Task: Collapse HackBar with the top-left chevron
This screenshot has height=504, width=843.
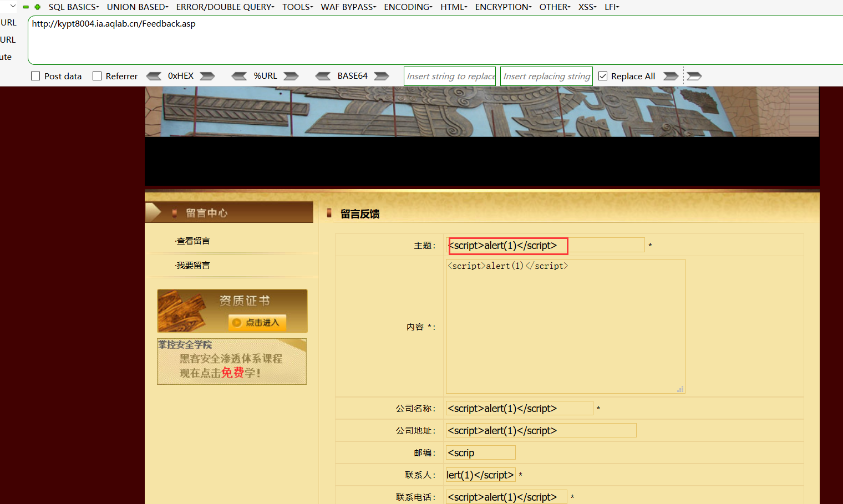Action: click(13, 6)
